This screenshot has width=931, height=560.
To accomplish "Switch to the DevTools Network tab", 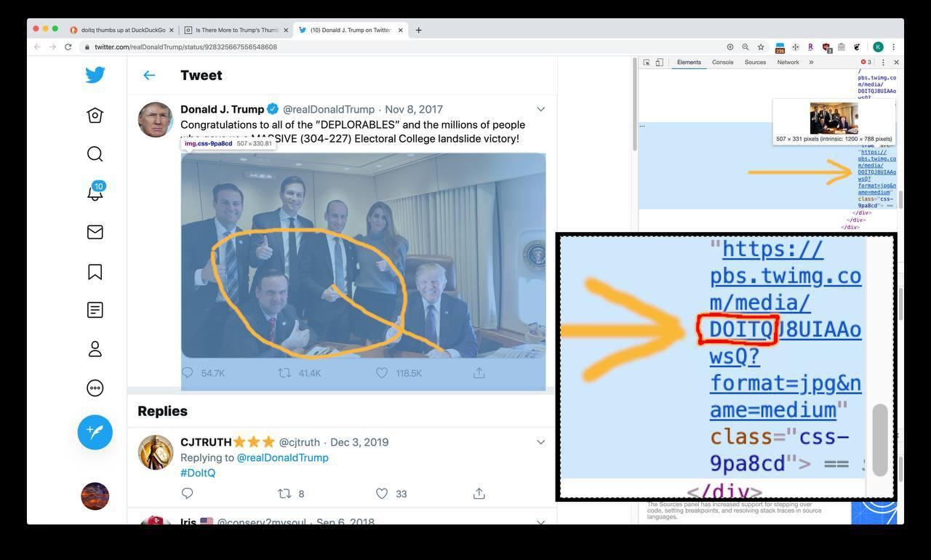I will (x=788, y=63).
